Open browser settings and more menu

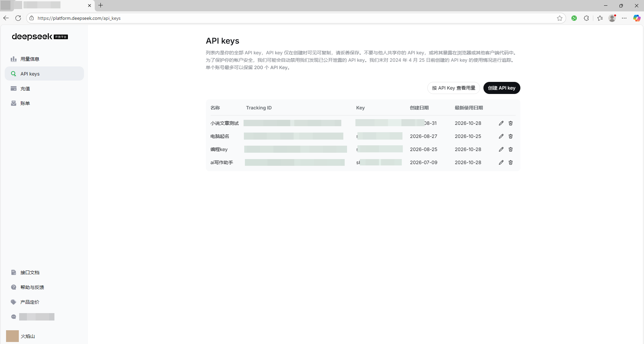(x=624, y=18)
